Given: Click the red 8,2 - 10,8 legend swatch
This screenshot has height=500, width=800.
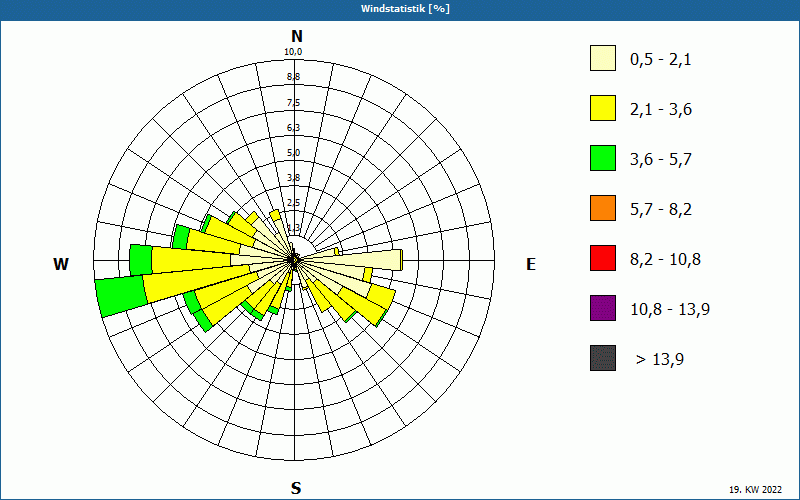Looking at the screenshot, I should click(x=603, y=258).
